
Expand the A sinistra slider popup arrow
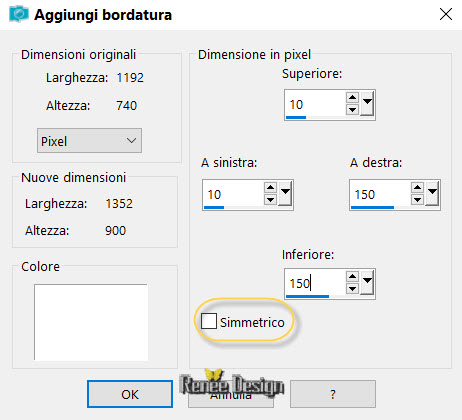coord(285,194)
